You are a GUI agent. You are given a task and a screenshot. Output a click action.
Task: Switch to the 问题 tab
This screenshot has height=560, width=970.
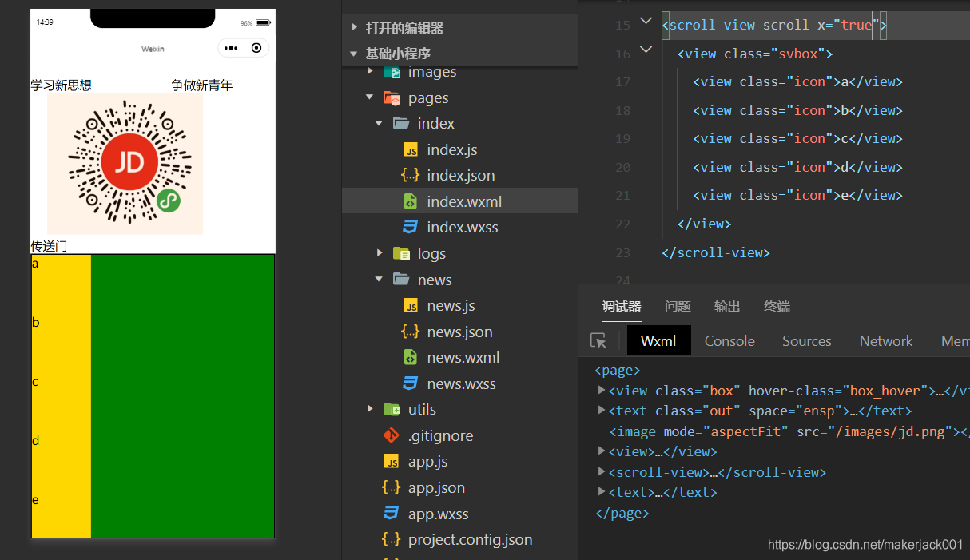(x=678, y=307)
